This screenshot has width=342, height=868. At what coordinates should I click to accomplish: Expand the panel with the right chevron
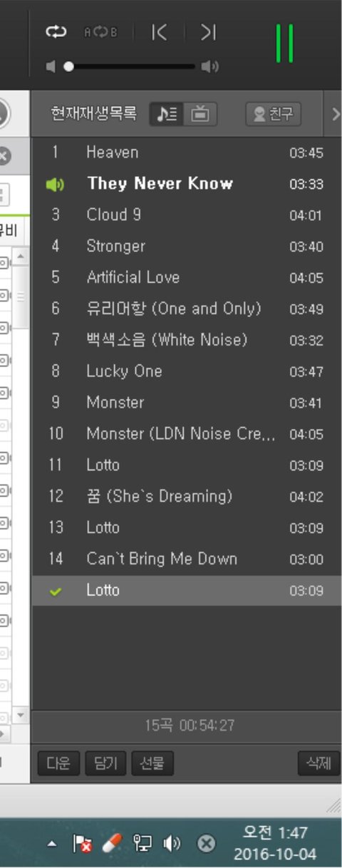tap(336, 114)
